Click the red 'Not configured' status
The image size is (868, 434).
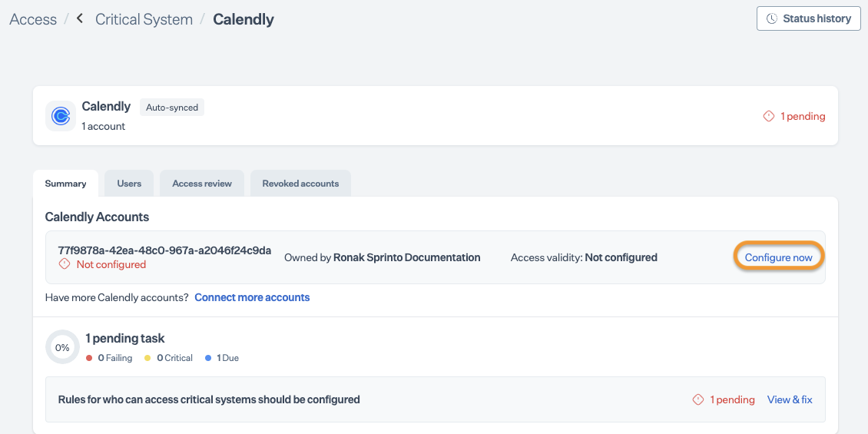tap(111, 264)
